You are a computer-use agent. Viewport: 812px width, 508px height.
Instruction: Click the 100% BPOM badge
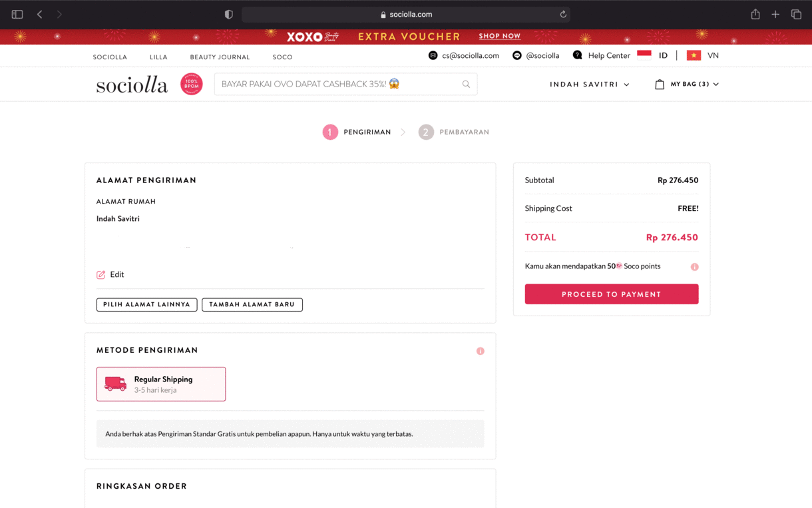tap(192, 84)
